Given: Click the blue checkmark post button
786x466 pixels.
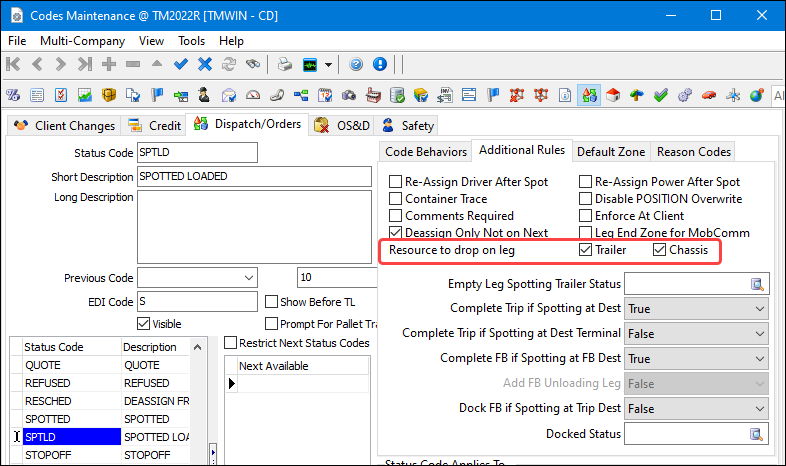Looking at the screenshot, I should [x=181, y=64].
